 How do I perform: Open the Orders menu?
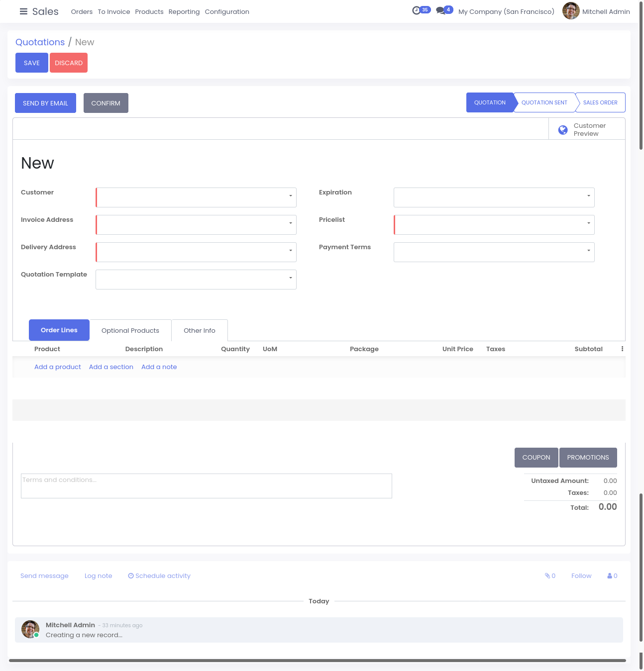(x=82, y=11)
